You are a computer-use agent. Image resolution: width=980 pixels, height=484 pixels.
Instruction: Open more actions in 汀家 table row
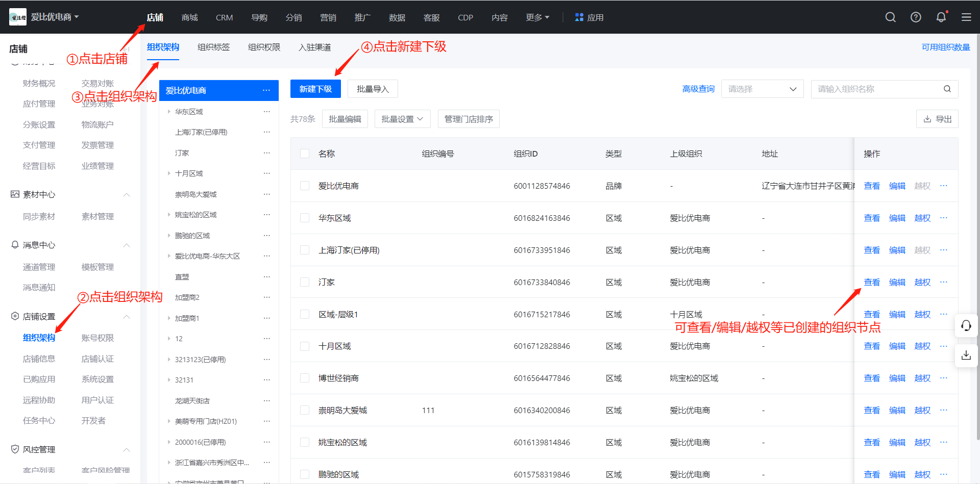pyautogui.click(x=943, y=282)
